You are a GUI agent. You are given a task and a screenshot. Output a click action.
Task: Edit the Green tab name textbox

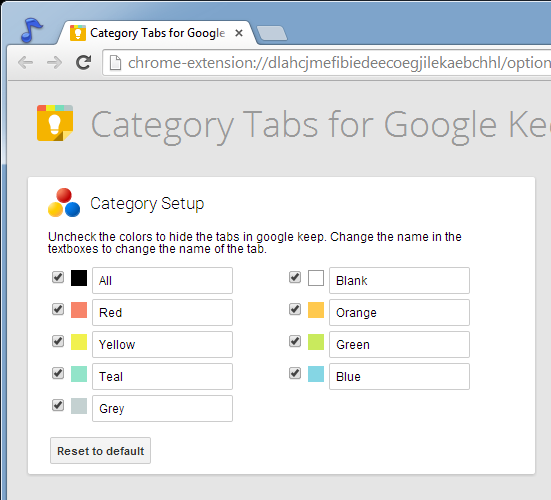(399, 344)
